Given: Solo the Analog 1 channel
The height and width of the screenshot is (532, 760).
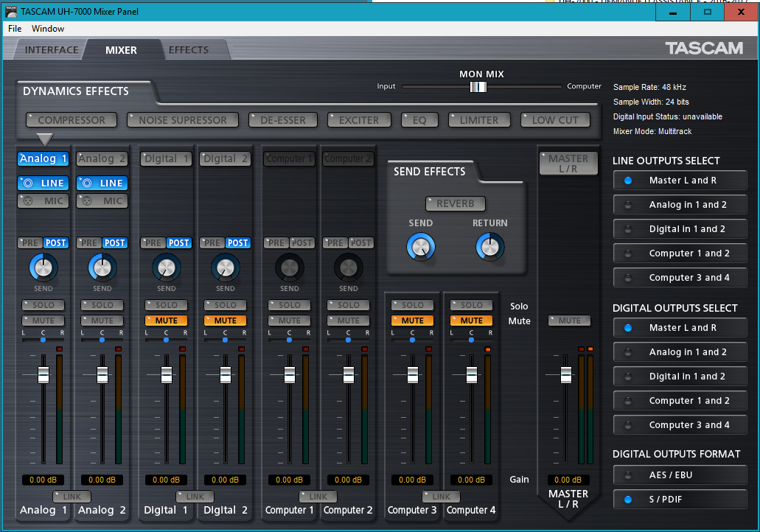Looking at the screenshot, I should click(43, 305).
